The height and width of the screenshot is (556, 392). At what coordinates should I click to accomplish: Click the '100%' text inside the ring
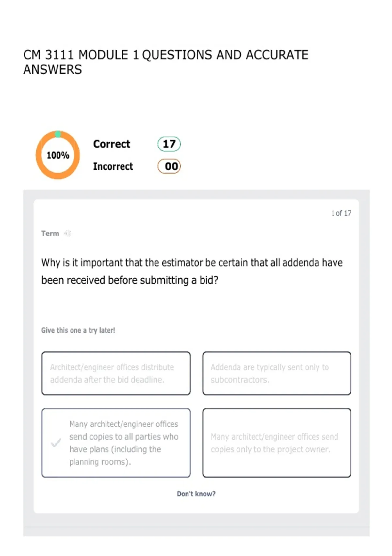(58, 155)
